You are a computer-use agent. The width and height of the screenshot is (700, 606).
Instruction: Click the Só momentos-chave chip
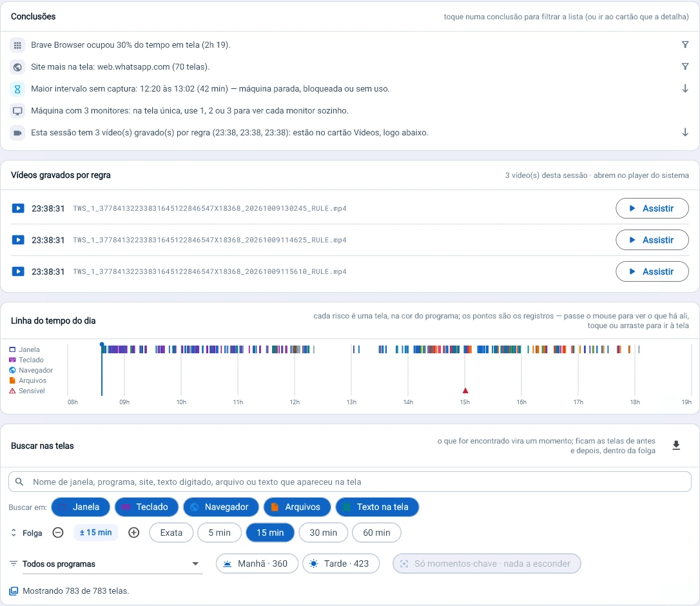[x=487, y=563]
